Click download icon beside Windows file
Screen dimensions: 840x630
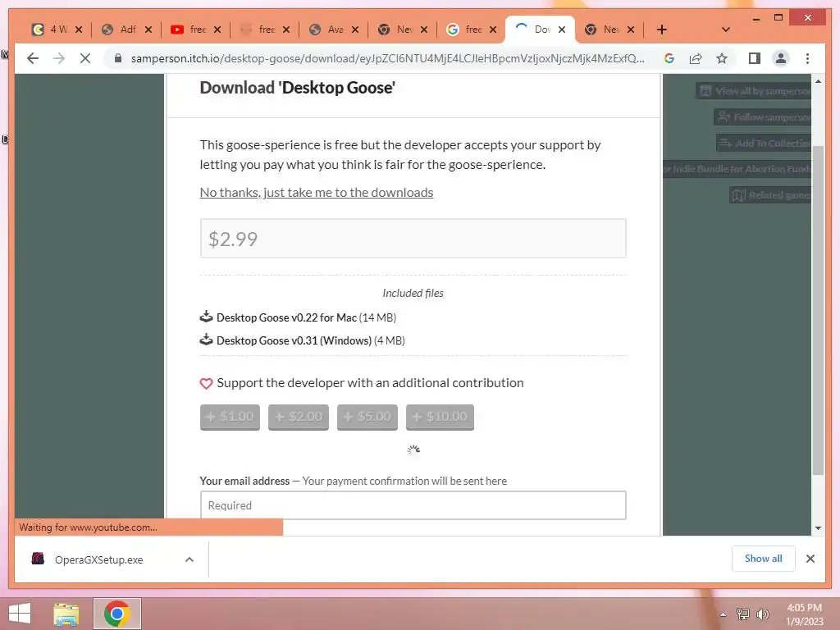click(206, 340)
